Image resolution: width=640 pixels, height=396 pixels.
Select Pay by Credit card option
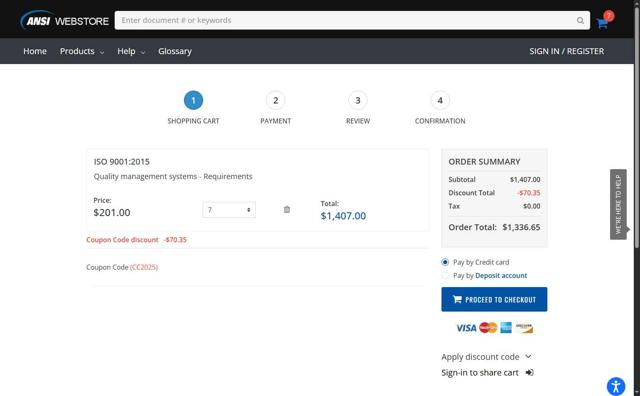click(x=445, y=262)
